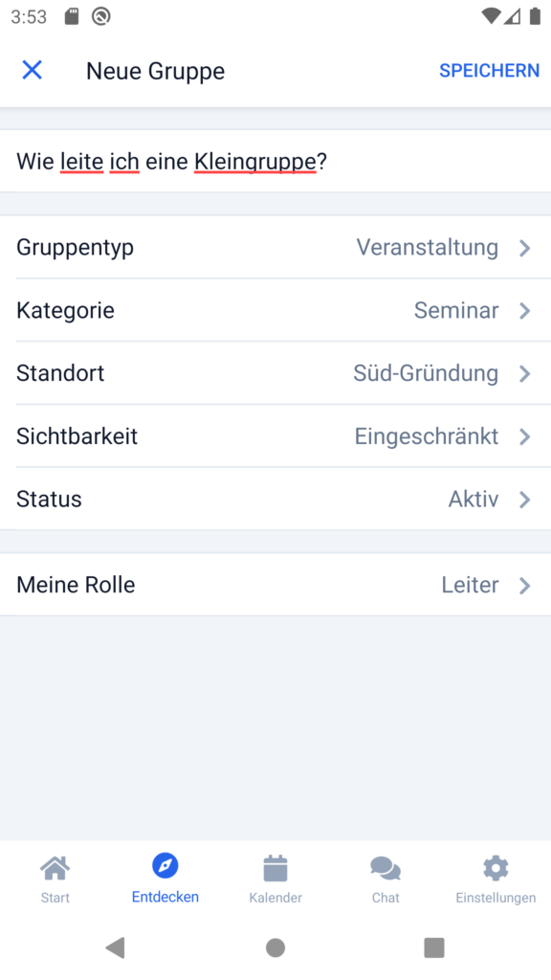This screenshot has height=980, width=551.
Task: Close the Neue Gruppe form with X
Action: [32, 70]
